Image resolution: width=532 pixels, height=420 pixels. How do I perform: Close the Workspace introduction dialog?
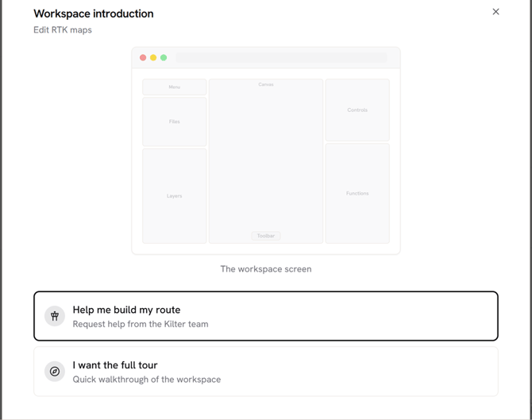pos(495,12)
